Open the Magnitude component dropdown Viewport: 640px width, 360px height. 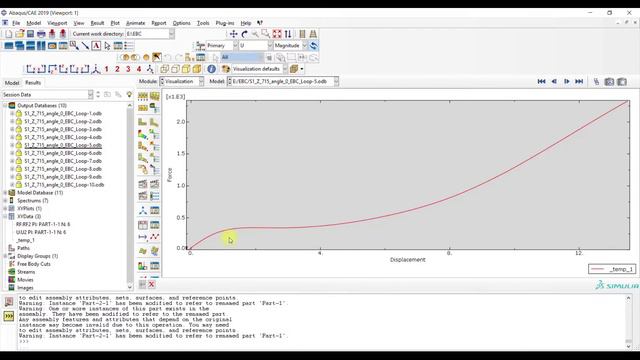pos(305,46)
